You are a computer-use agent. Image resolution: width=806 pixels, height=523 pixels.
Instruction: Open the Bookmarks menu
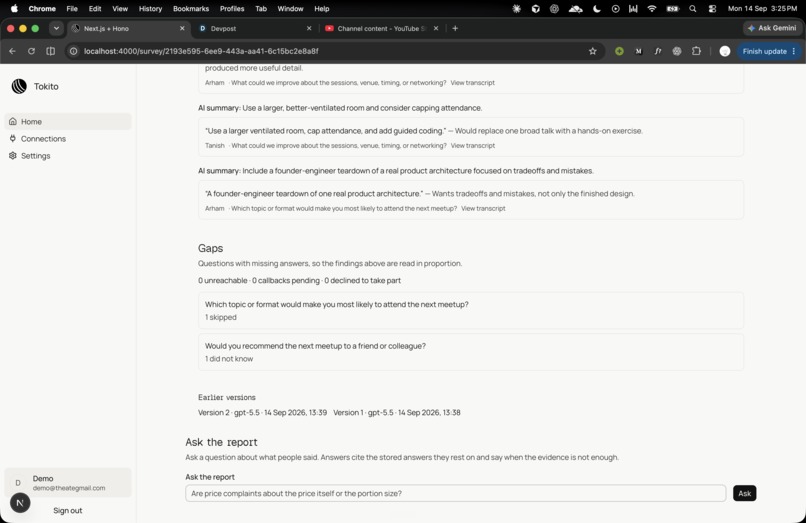click(191, 8)
